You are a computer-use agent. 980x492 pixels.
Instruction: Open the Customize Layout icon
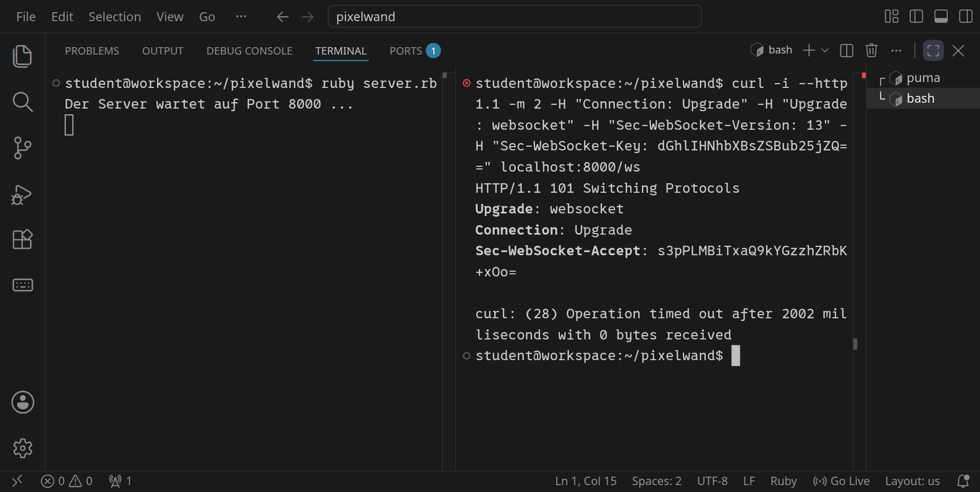[892, 16]
